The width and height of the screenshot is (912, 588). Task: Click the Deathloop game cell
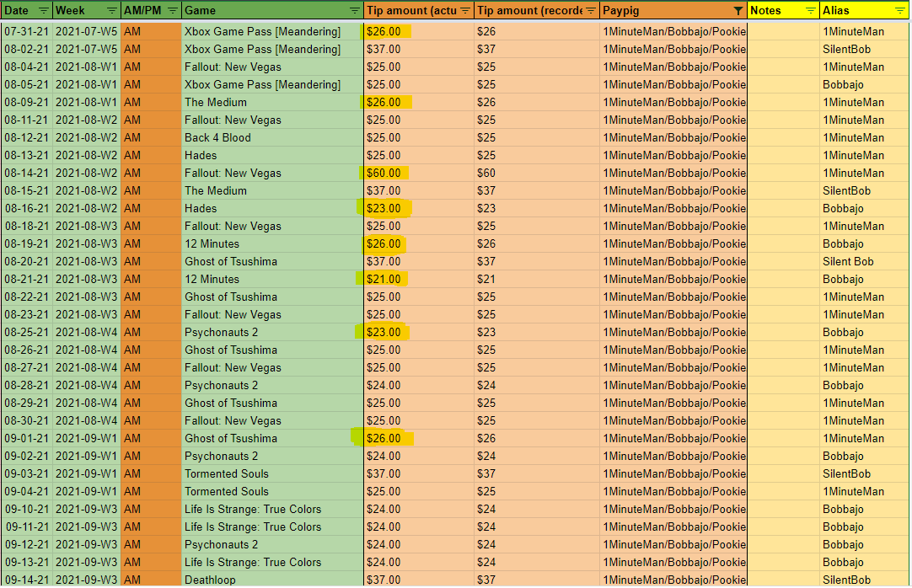pos(272,580)
